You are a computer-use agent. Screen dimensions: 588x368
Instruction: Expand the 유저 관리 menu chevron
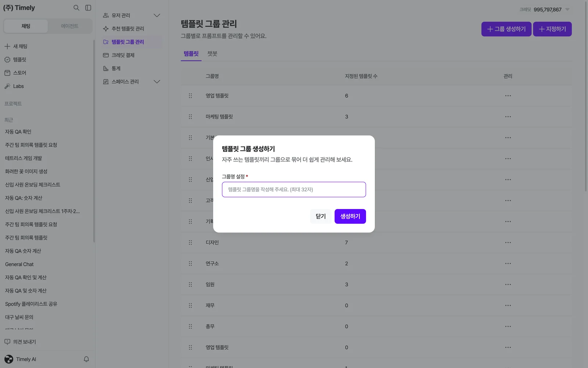tap(157, 15)
